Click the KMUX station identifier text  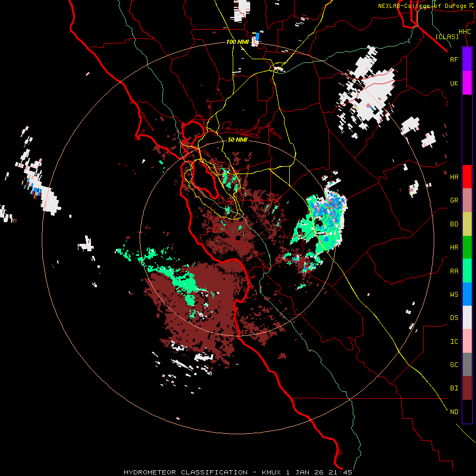coord(271,472)
